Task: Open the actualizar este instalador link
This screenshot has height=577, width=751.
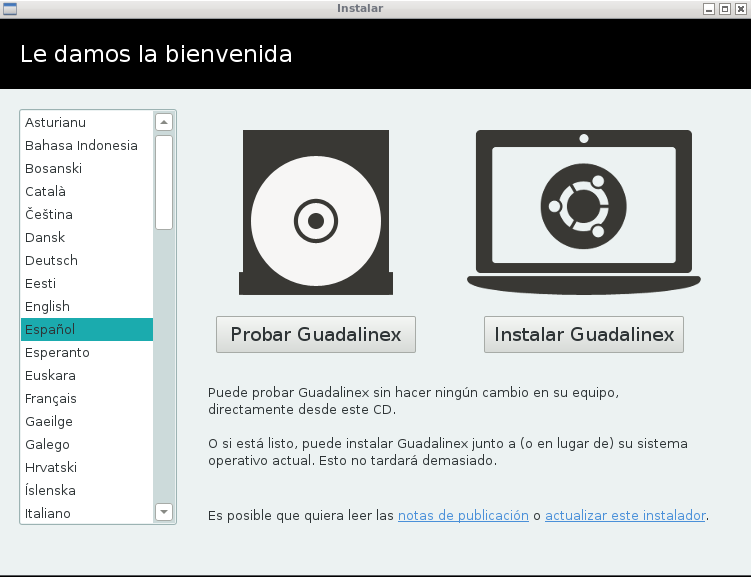Action: point(625,515)
